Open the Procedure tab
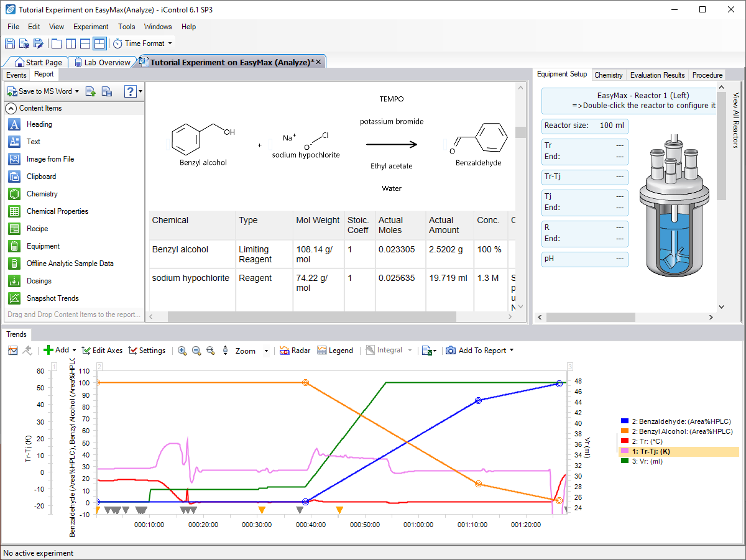Viewport: 746px width, 560px height. (707, 75)
